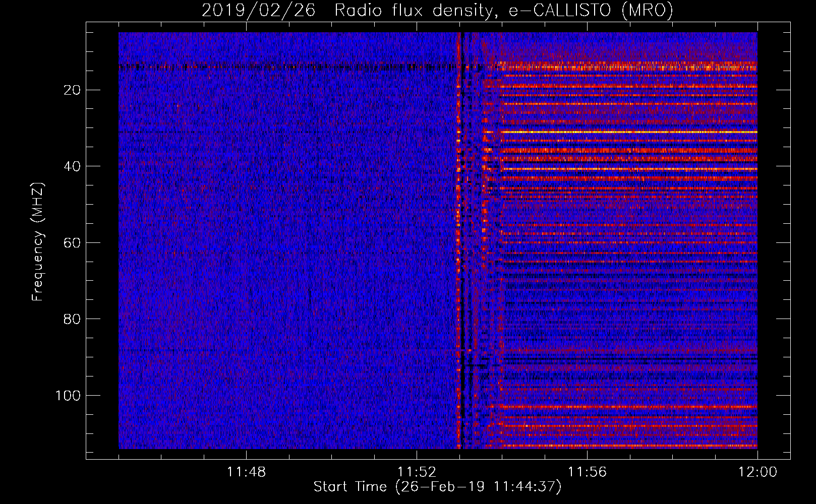Click the 80 MHz frequency tick label
816x504 pixels.
click(73, 319)
